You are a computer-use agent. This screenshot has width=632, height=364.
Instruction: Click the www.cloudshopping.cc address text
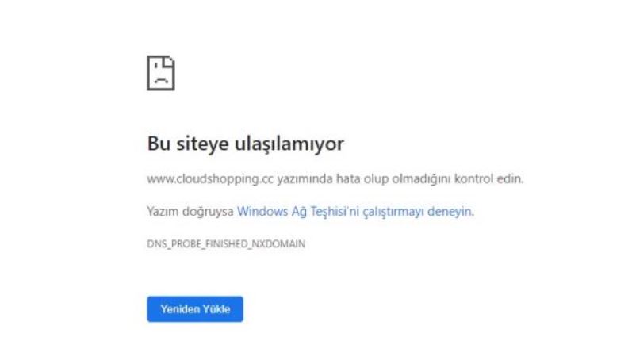210,179
